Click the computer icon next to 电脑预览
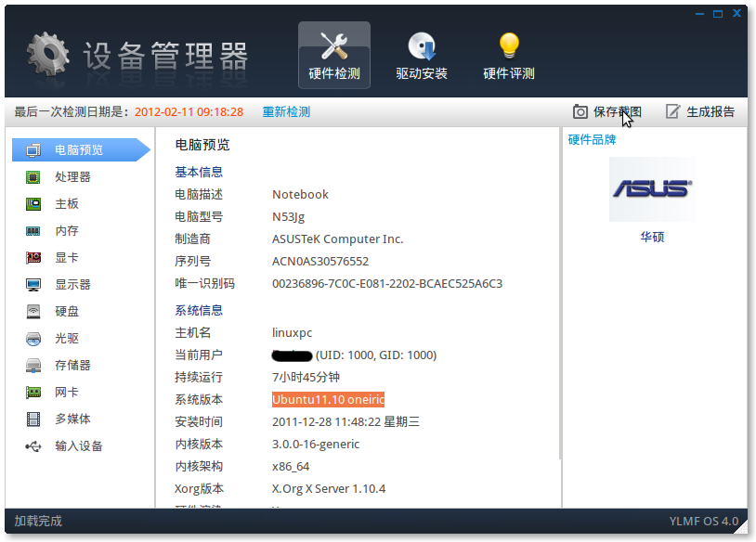Screen dimensions: 756x542 pos(33,150)
